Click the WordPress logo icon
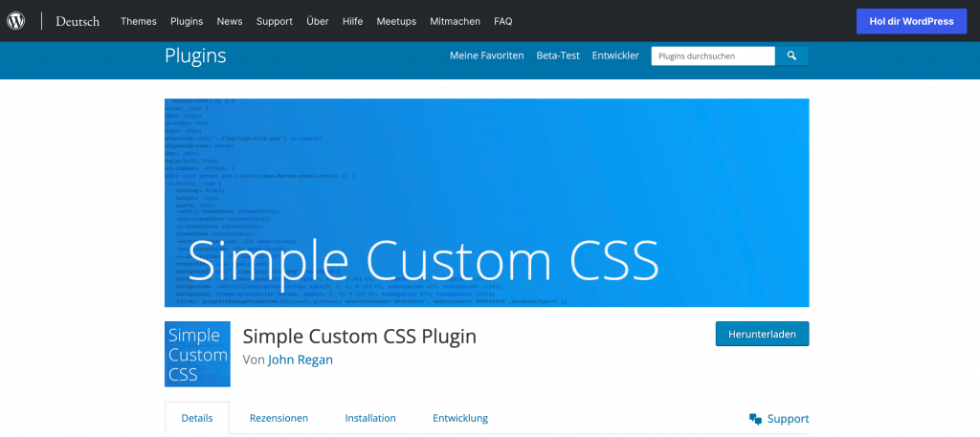 pos(15,21)
